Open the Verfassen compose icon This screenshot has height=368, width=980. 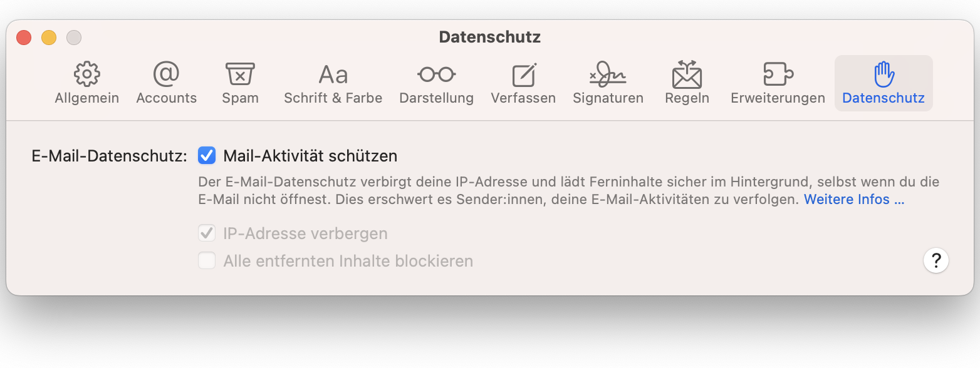[523, 75]
